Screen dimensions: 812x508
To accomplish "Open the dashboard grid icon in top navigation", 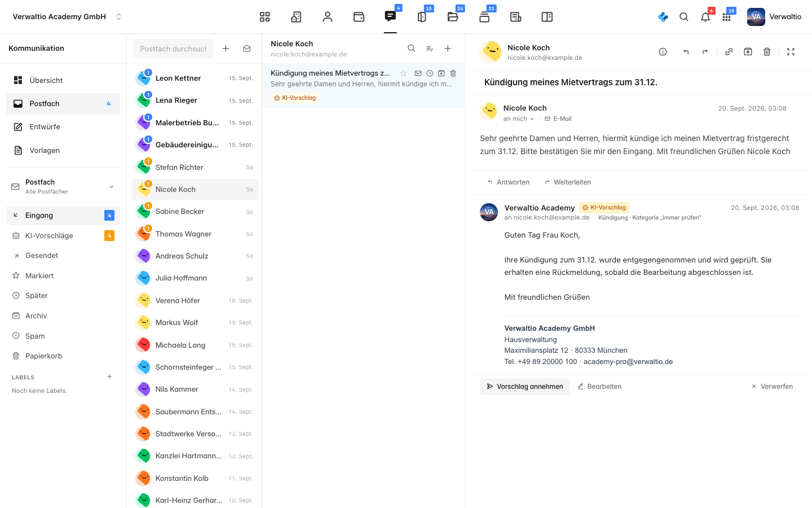I will [265, 17].
